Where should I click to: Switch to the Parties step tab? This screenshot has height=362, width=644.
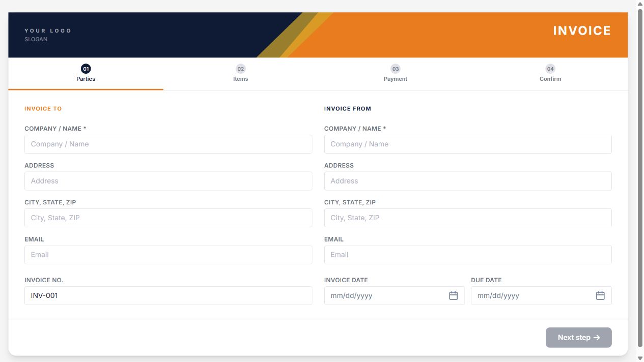tap(86, 74)
